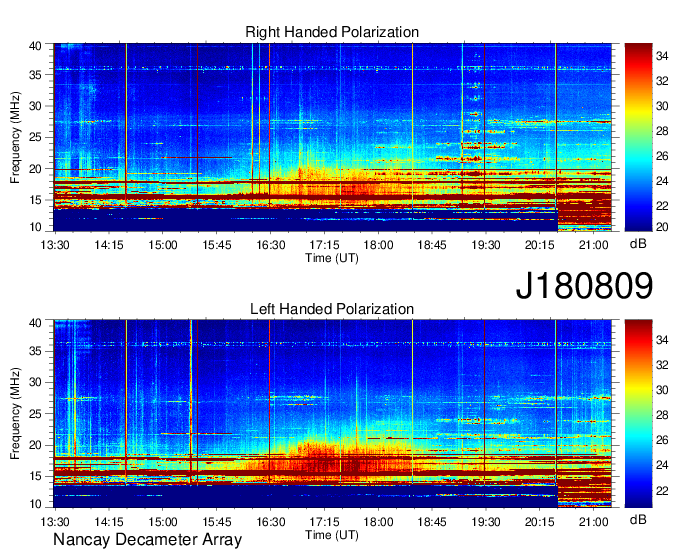Select the J180809 observation label
Viewport: 680px width, 552px height.
coord(584,286)
